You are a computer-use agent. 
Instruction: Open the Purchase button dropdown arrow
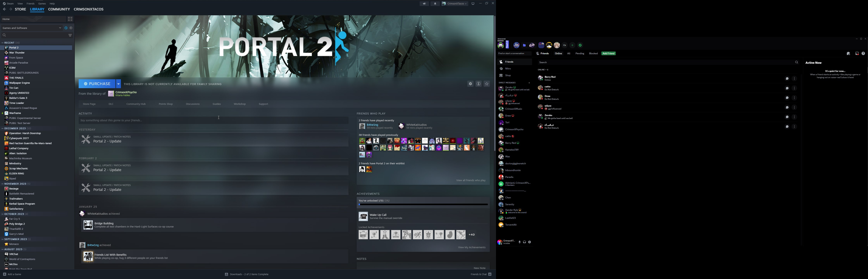coord(118,84)
